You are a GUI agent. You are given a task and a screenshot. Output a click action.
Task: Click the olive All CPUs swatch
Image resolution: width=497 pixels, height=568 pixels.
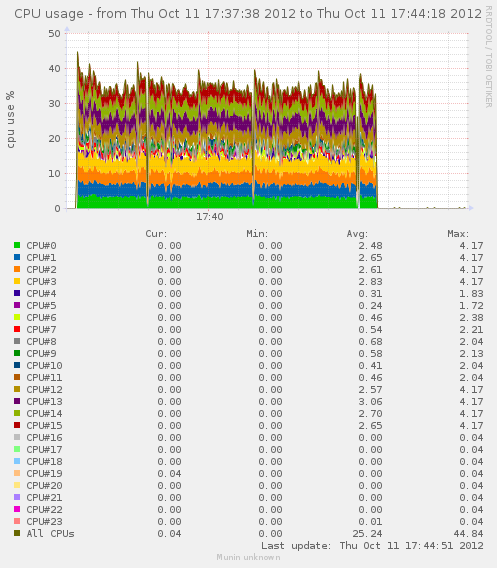point(17,533)
